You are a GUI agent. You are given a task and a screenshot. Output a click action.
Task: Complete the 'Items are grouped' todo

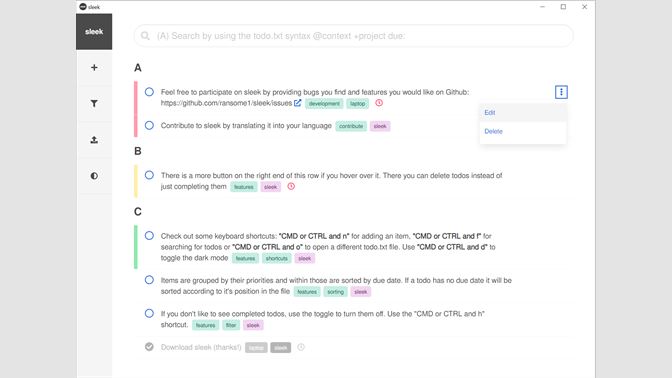(149, 280)
